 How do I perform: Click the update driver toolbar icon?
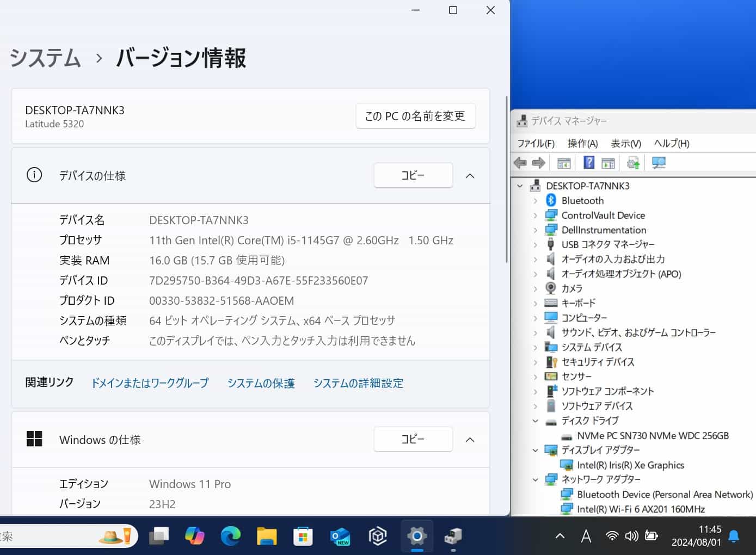point(632,163)
